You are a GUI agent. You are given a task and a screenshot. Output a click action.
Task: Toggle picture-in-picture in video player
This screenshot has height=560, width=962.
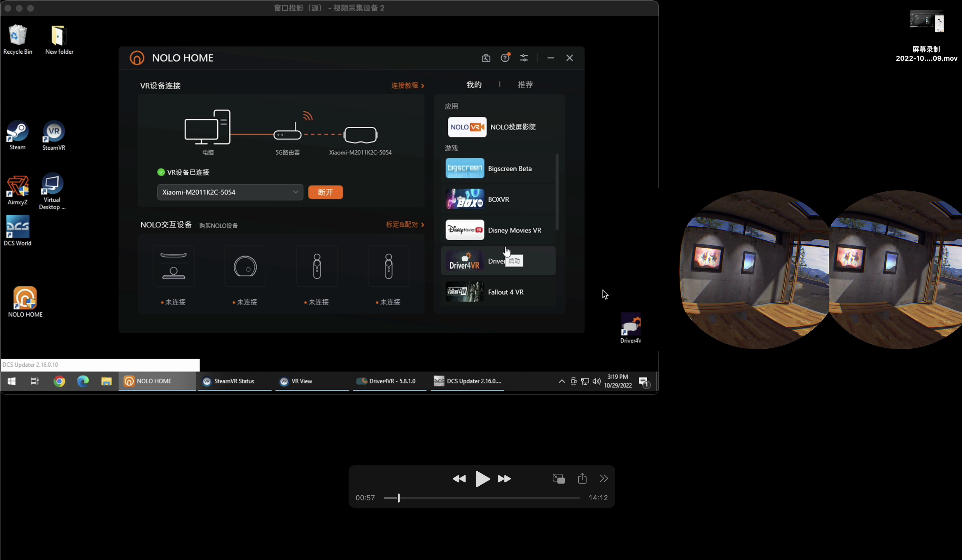pos(559,478)
